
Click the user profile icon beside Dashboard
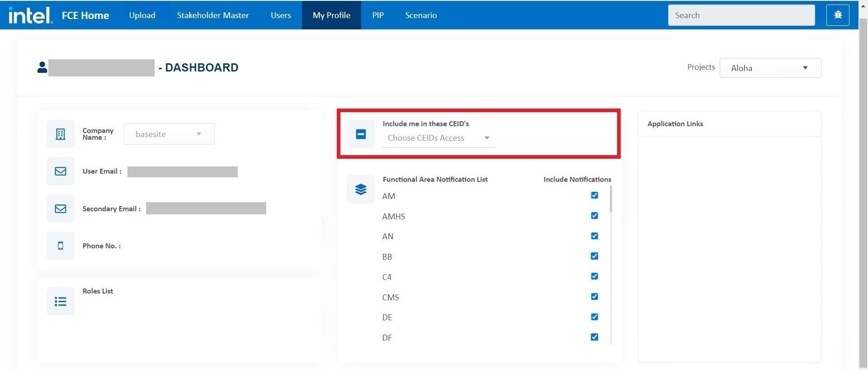(42, 67)
